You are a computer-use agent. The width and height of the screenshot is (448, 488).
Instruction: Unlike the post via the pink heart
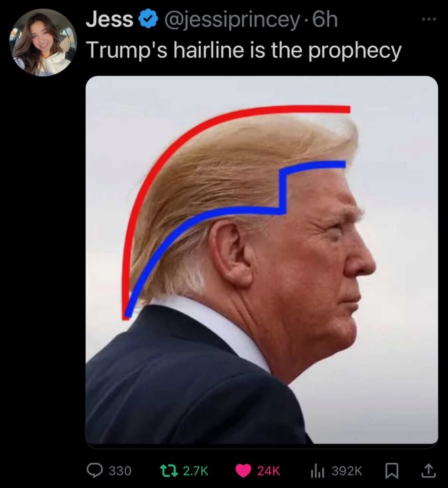pyautogui.click(x=243, y=470)
